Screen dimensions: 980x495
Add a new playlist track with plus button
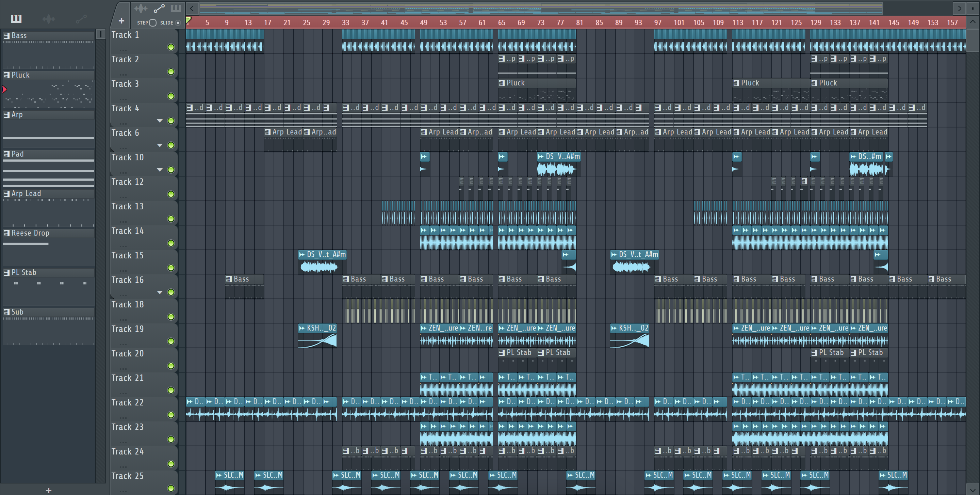(121, 21)
